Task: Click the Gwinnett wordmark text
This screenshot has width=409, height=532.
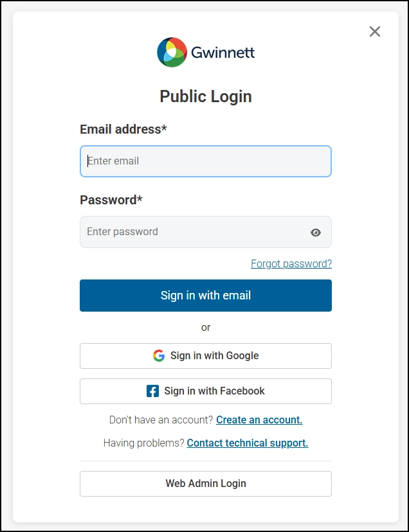Action: tap(223, 53)
